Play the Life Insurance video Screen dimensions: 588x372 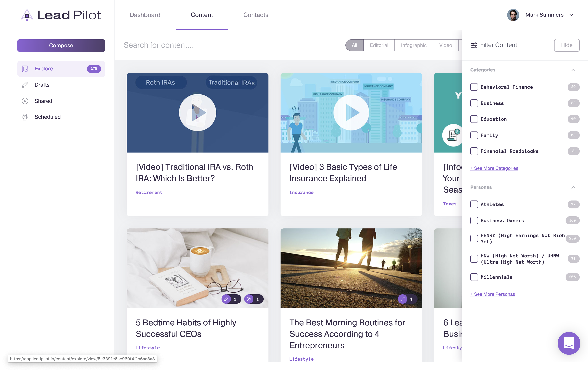(x=351, y=113)
